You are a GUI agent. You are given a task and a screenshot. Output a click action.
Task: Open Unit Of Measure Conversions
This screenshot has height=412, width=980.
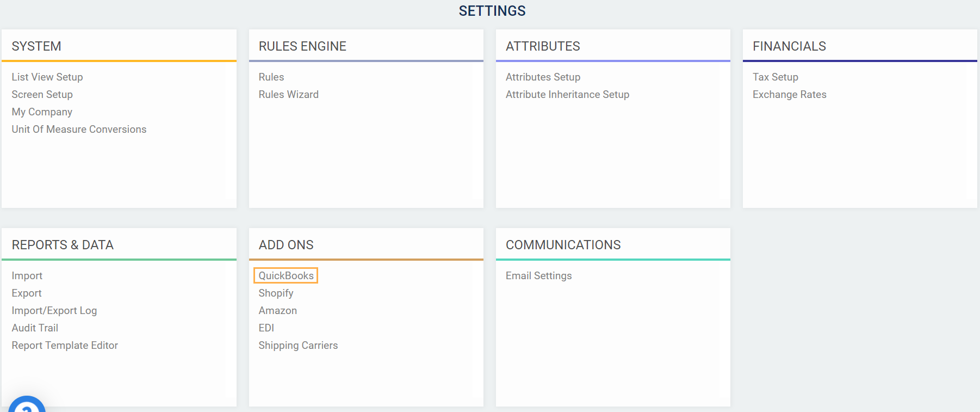tap(79, 130)
